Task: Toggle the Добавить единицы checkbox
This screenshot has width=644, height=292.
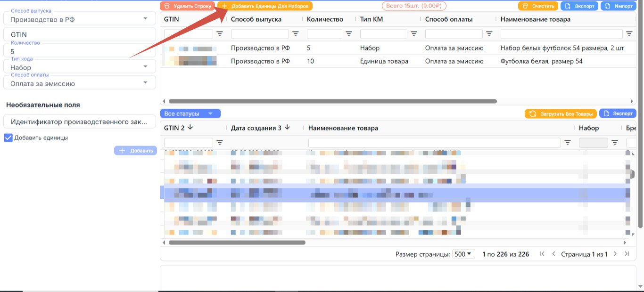Action: point(8,138)
